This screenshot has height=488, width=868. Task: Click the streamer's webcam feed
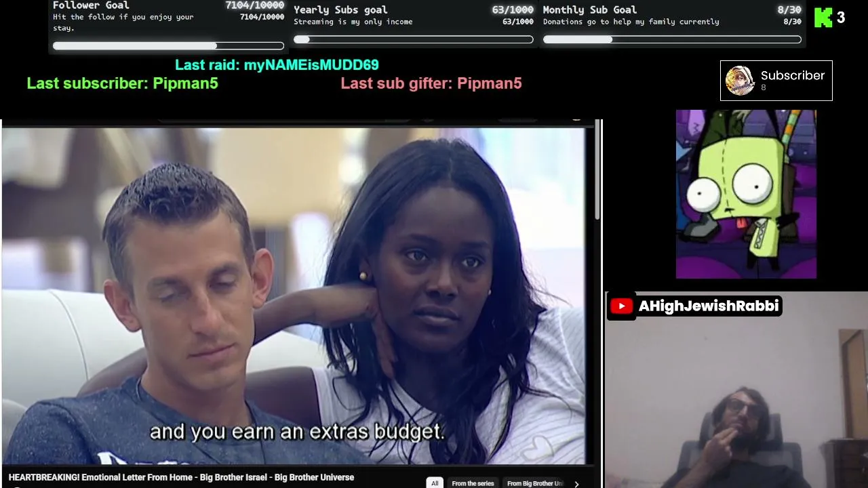click(736, 390)
